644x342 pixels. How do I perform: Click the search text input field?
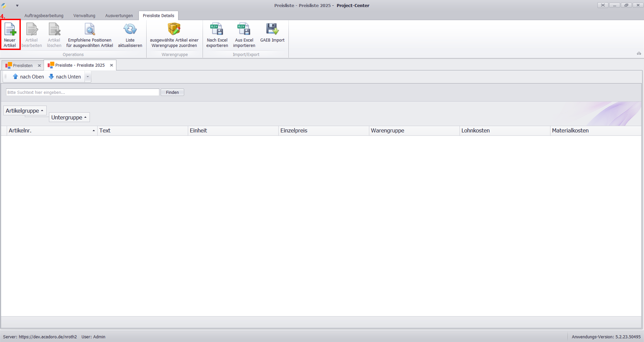pyautogui.click(x=83, y=93)
